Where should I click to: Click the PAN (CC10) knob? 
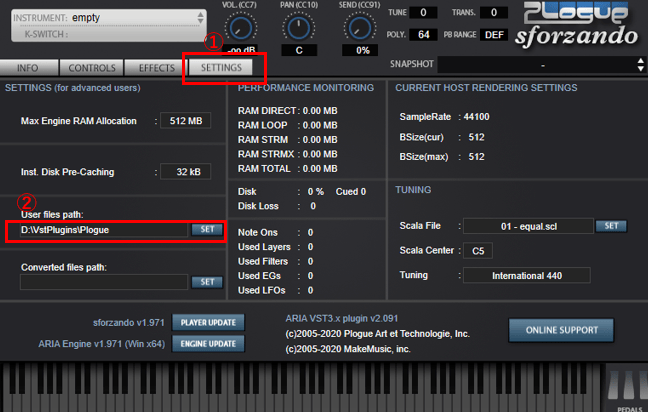[299, 28]
